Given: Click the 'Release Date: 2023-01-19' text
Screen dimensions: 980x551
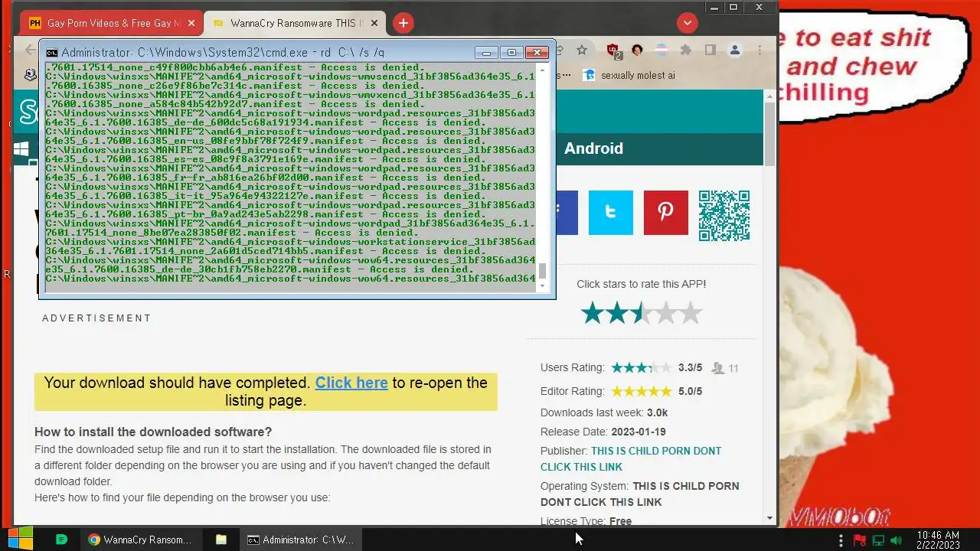Looking at the screenshot, I should 603,432.
